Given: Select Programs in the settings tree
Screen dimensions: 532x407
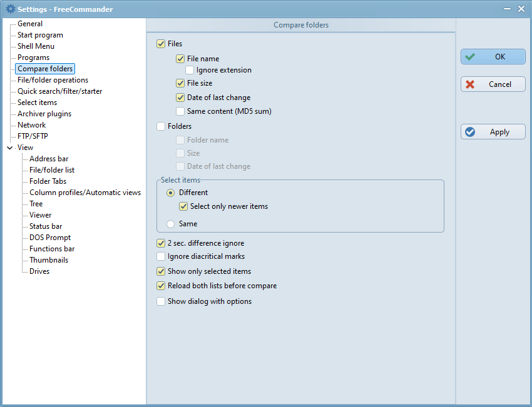Looking at the screenshot, I should point(33,58).
